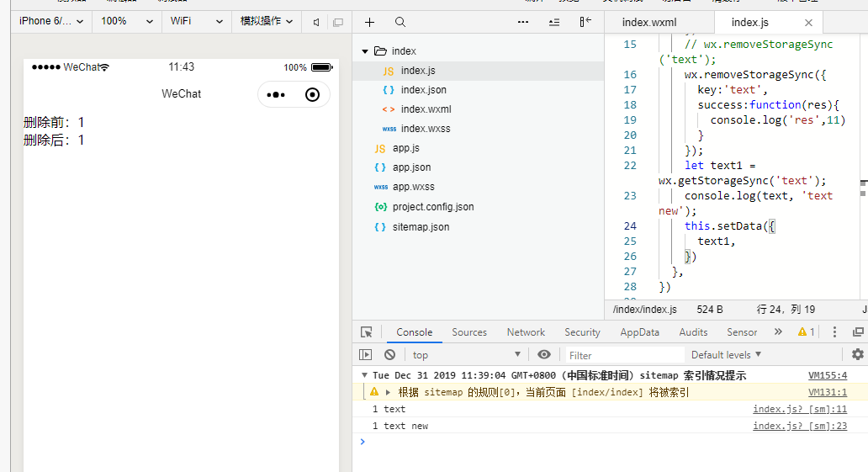
Task: Select index.wxss in file tree
Action: pyautogui.click(x=479, y=129)
